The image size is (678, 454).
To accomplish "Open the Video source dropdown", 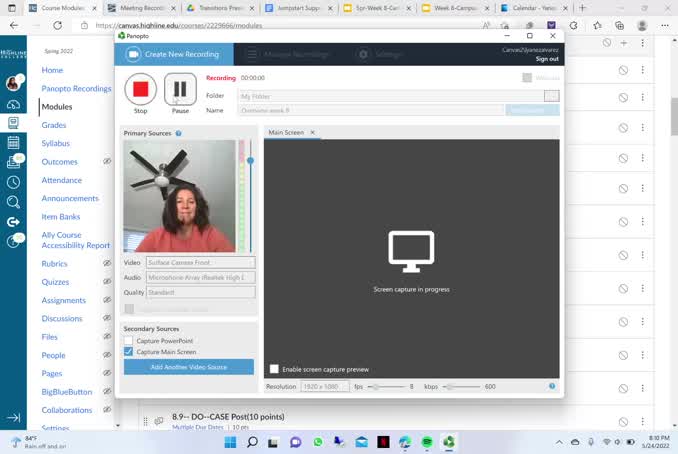I will tap(201, 262).
